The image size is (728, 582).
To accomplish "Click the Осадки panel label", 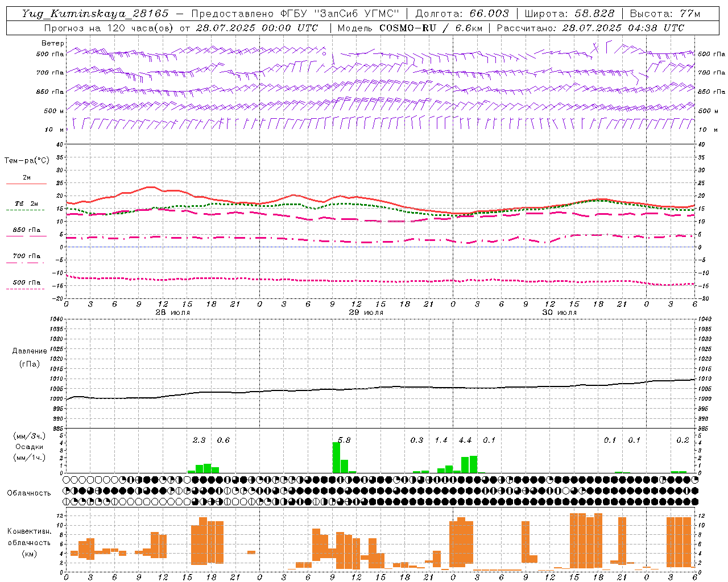I will [30, 446].
